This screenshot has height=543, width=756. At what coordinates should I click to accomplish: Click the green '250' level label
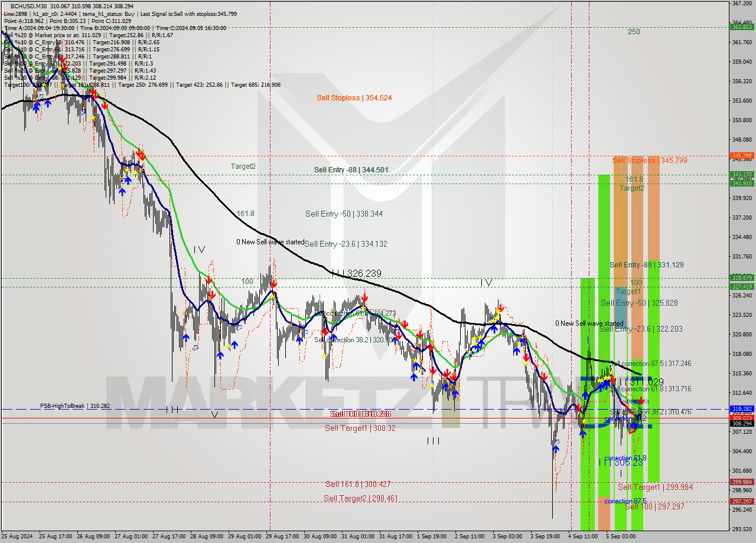click(x=634, y=32)
